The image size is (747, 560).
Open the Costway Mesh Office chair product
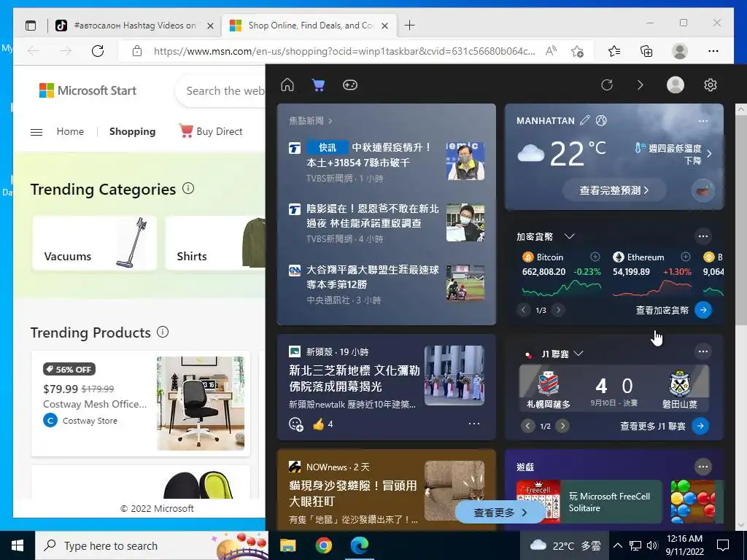click(141, 403)
